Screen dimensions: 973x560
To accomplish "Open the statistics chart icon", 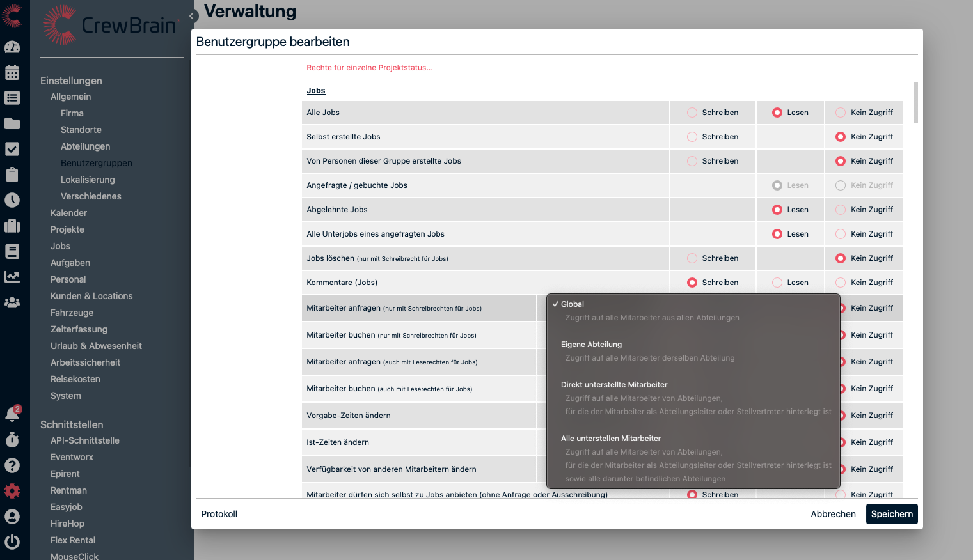I will (x=12, y=277).
